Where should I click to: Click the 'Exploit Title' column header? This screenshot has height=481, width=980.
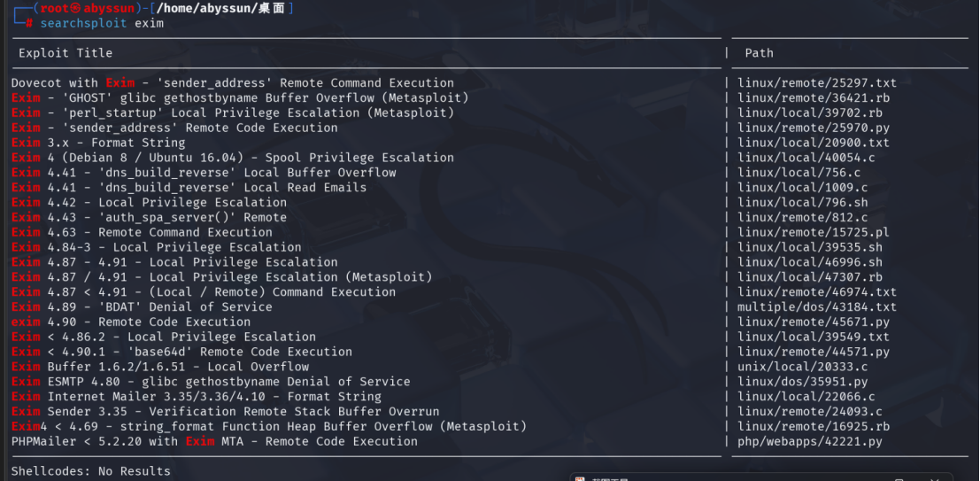click(66, 53)
